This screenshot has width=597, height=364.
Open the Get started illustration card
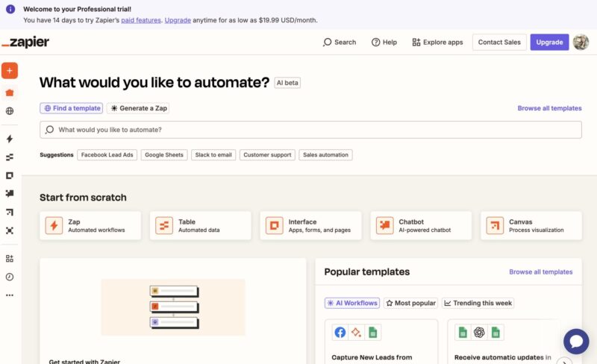[x=173, y=311]
